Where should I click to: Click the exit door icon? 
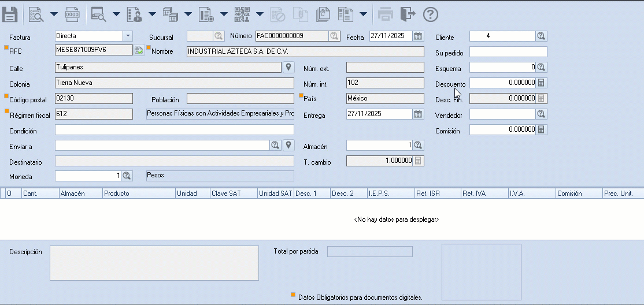[x=408, y=14]
